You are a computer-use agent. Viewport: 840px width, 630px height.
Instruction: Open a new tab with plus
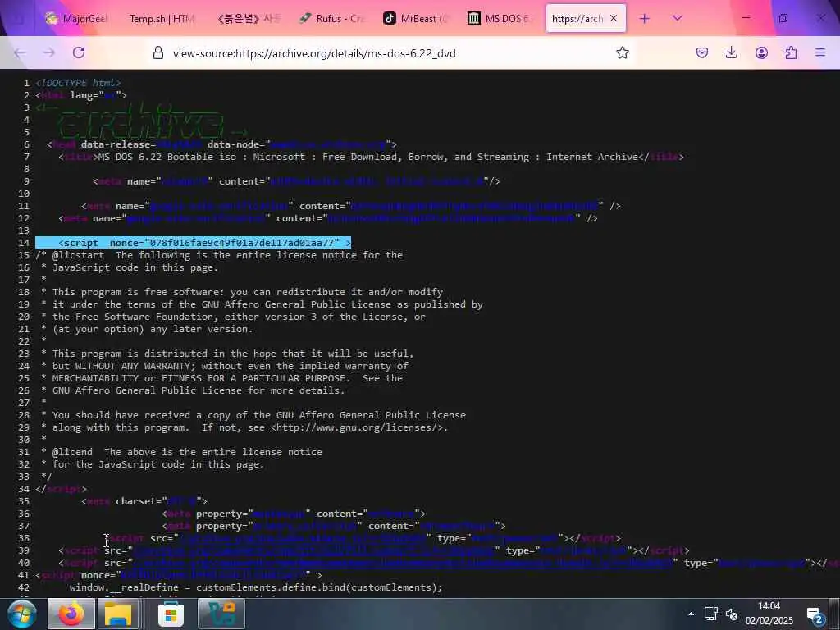(645, 19)
